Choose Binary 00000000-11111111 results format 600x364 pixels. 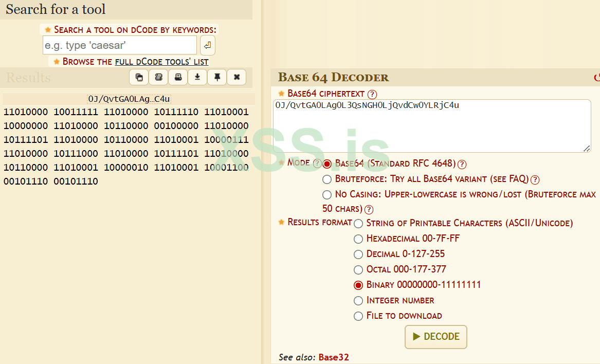[x=358, y=285]
